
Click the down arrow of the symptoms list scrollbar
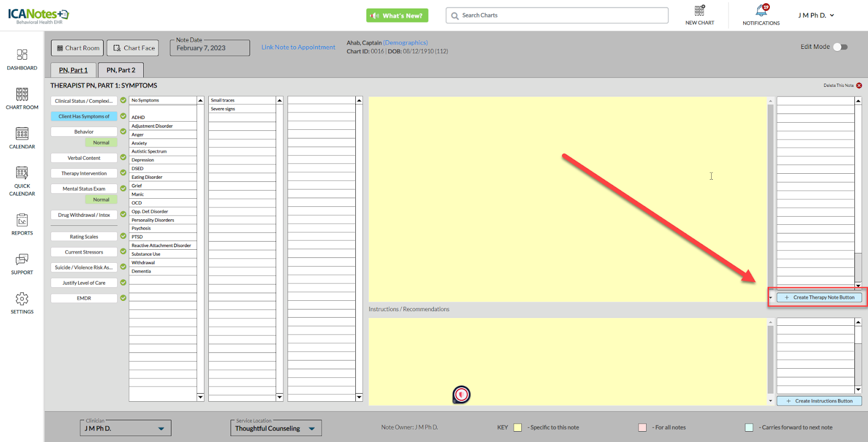click(200, 397)
